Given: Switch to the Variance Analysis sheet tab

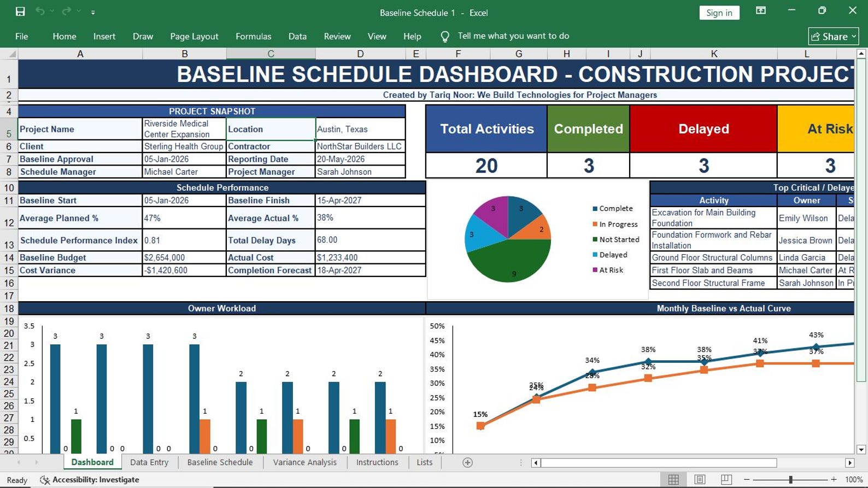Looking at the screenshot, I should (304, 462).
